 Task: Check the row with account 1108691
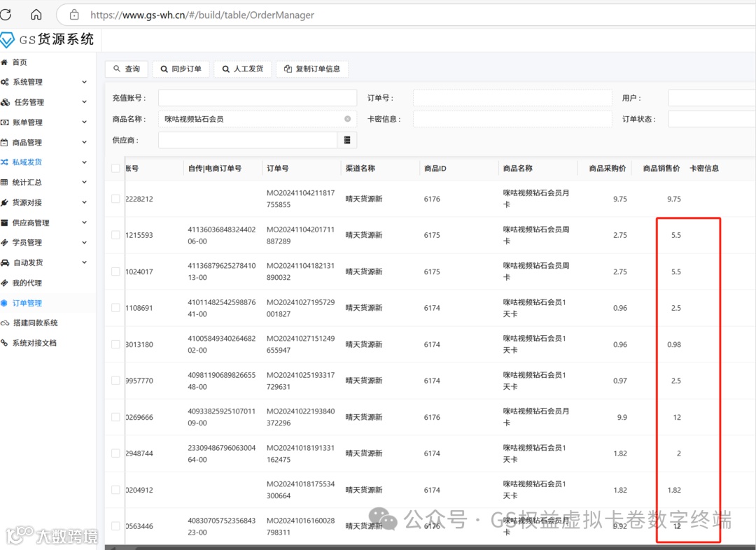(x=115, y=308)
